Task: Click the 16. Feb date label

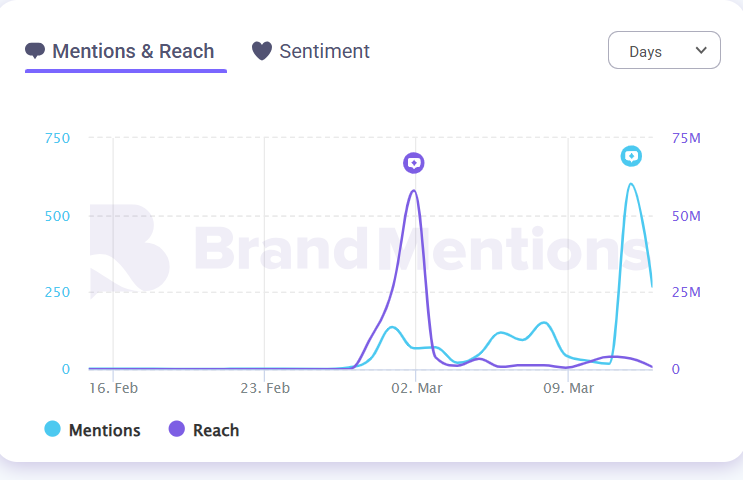Action: point(113,389)
